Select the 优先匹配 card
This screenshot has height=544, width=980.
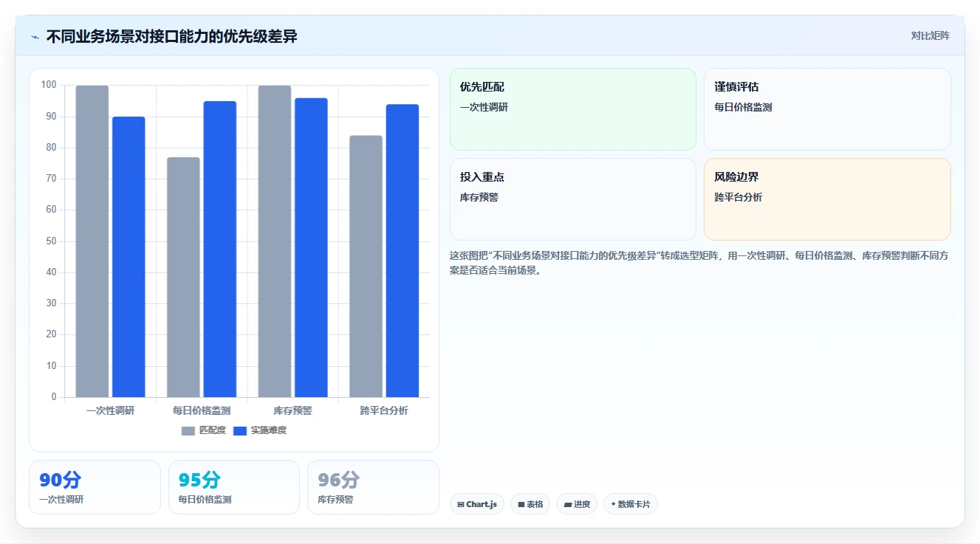click(573, 109)
